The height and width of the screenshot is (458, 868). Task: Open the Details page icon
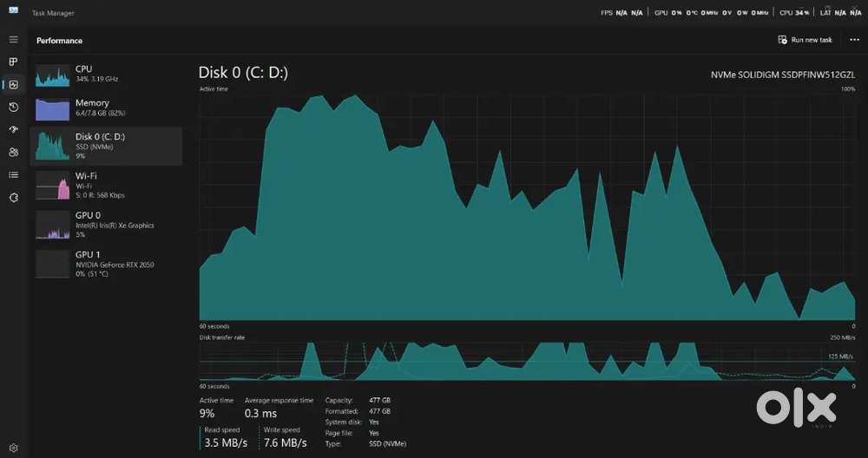click(x=13, y=175)
